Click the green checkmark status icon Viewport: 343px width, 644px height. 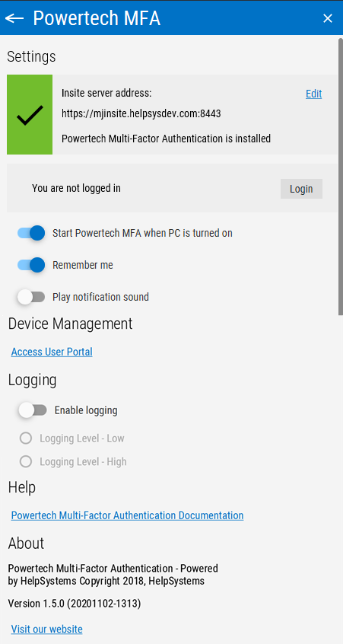[30, 115]
